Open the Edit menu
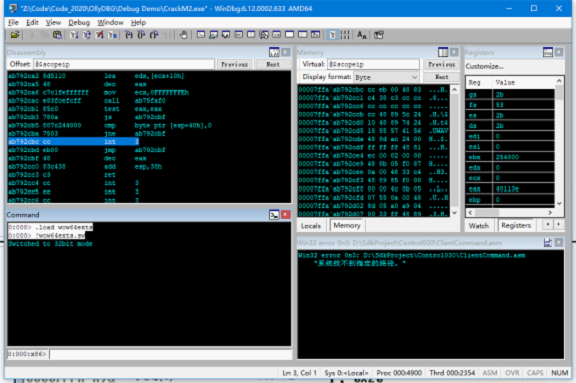This screenshot has width=576, height=383. click(x=32, y=22)
